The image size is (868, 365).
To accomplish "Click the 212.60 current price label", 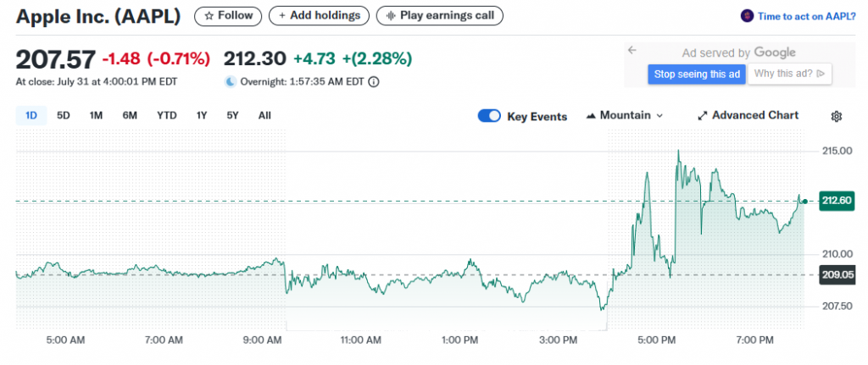I will pos(837,201).
